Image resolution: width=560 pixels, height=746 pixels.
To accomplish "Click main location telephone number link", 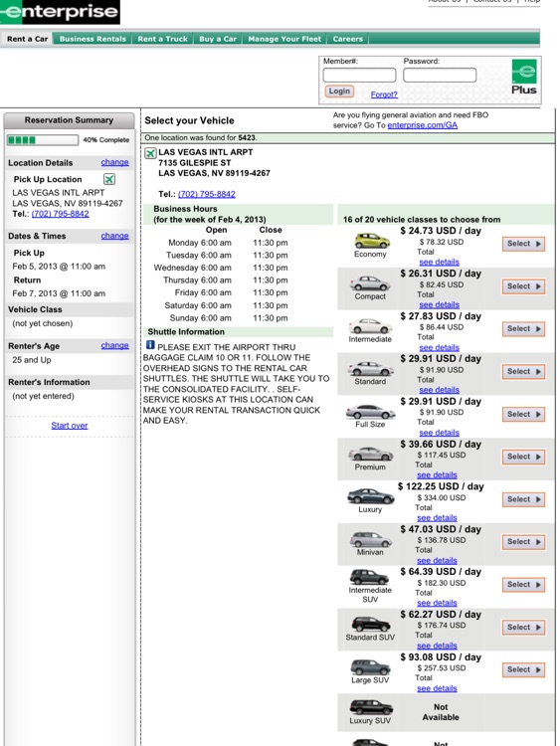I will (207, 194).
